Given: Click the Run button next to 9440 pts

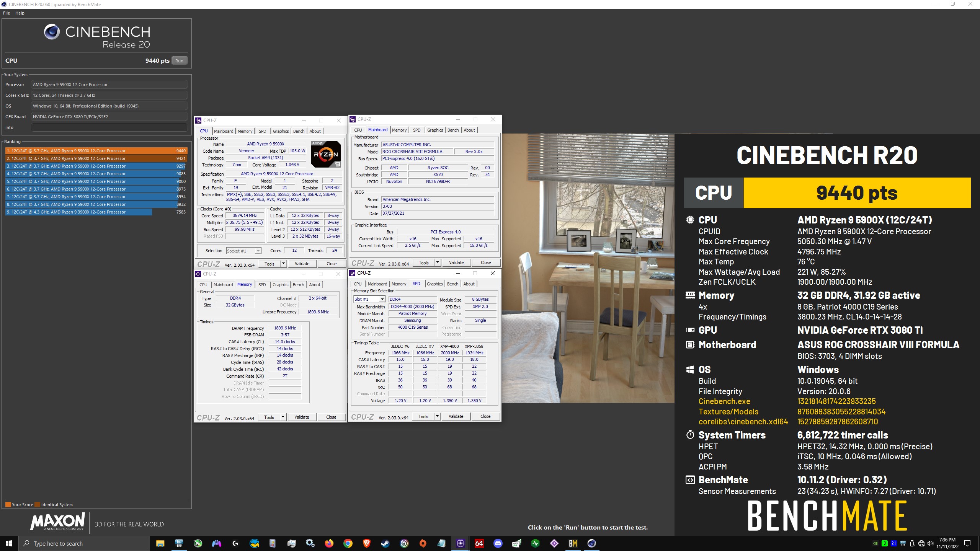Looking at the screenshot, I should click(x=179, y=61).
